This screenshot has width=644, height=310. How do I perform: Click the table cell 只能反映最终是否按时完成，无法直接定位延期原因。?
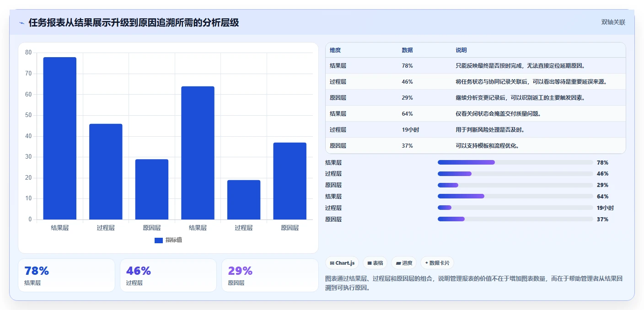click(x=521, y=66)
